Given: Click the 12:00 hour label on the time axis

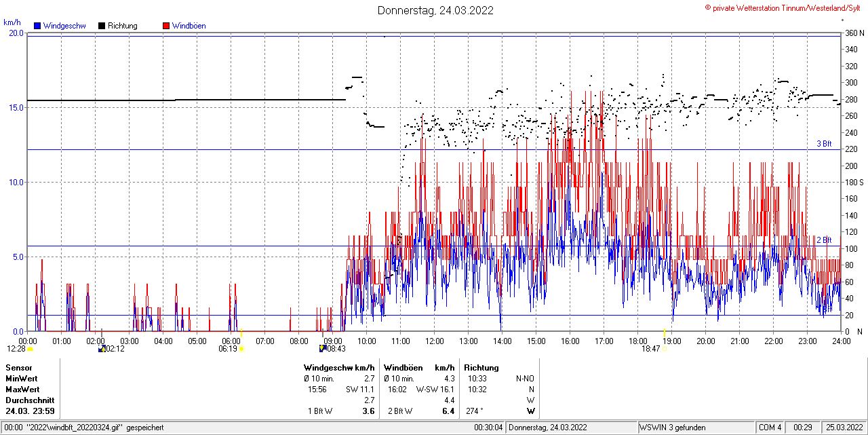Looking at the screenshot, I should (434, 341).
